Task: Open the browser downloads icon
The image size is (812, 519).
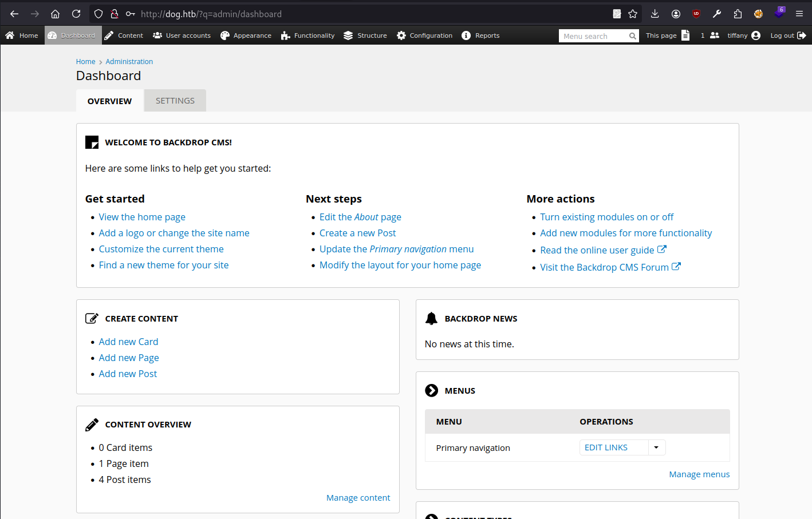Action: point(655,14)
